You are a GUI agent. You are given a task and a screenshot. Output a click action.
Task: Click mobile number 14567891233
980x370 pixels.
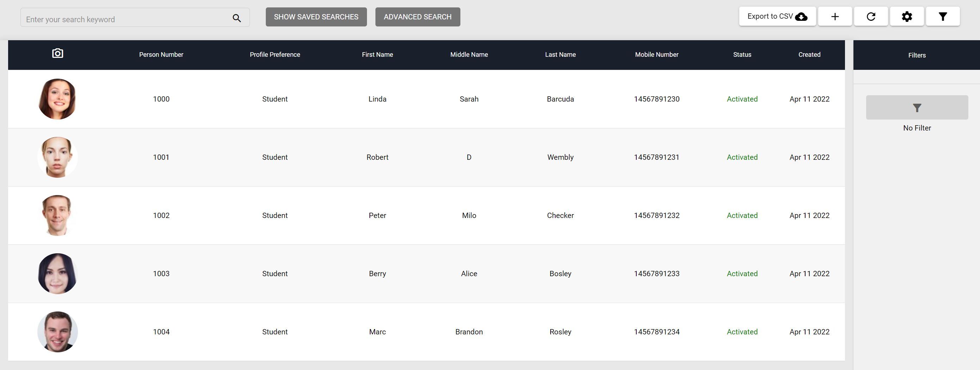pos(657,274)
